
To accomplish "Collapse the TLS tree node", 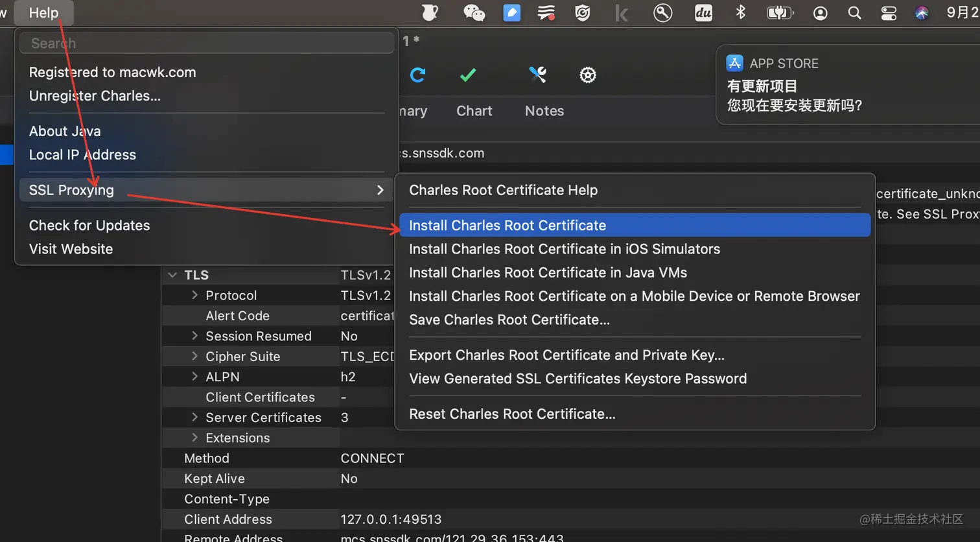I will 172,275.
